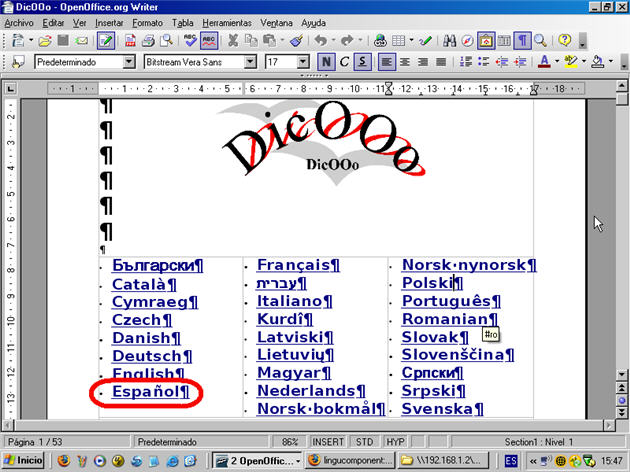Click the Print document icon

(148, 41)
